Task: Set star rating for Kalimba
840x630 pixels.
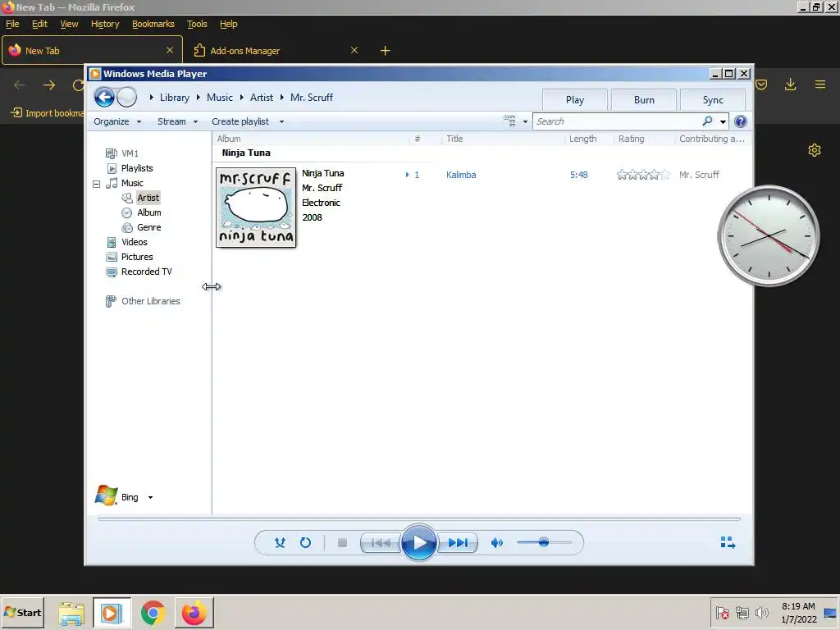Action: pyautogui.click(x=643, y=175)
